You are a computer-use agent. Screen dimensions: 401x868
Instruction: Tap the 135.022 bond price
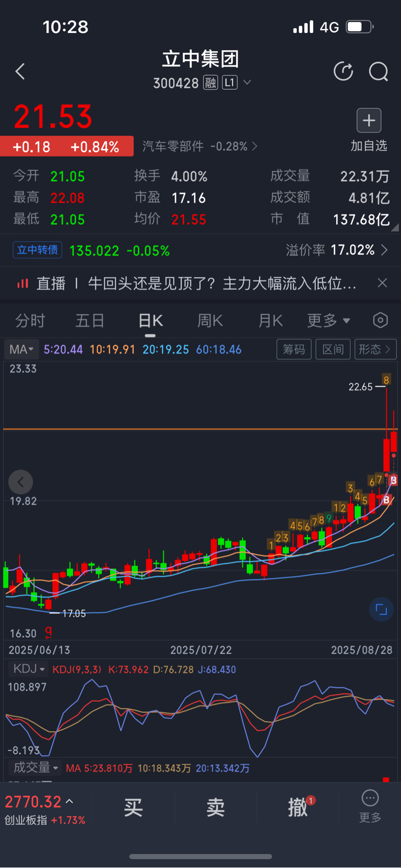pos(94,251)
